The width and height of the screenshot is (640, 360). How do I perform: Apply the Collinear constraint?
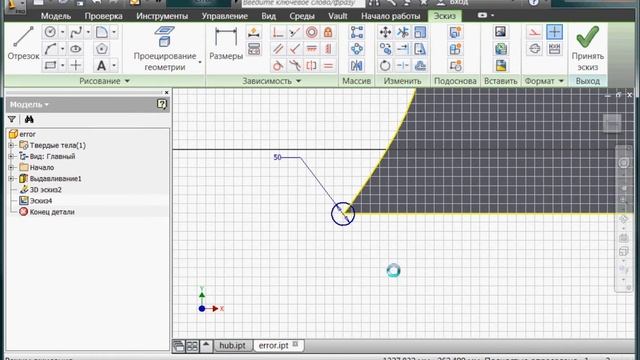(x=295, y=32)
